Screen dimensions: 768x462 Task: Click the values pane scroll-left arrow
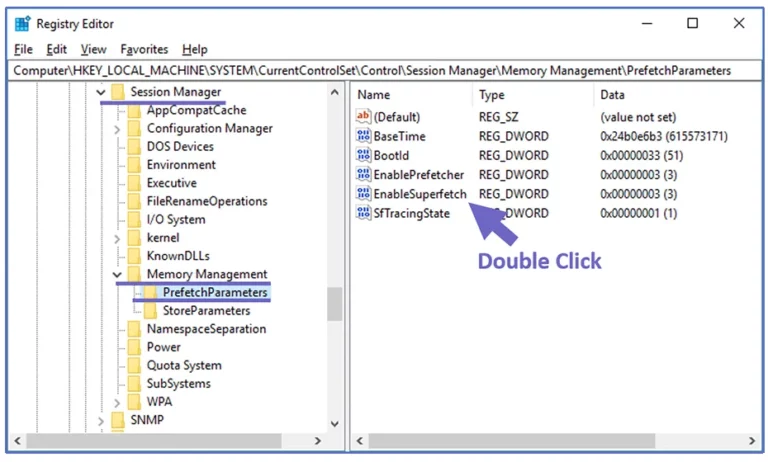pyautogui.click(x=360, y=440)
